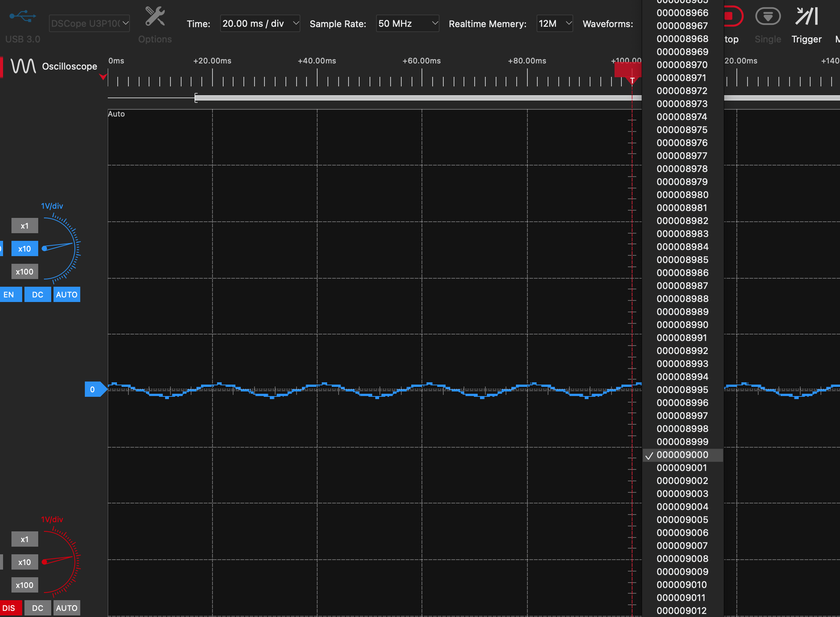The image size is (840, 617).
Task: Select x1 probe for blue channel
Action: [x=24, y=226]
